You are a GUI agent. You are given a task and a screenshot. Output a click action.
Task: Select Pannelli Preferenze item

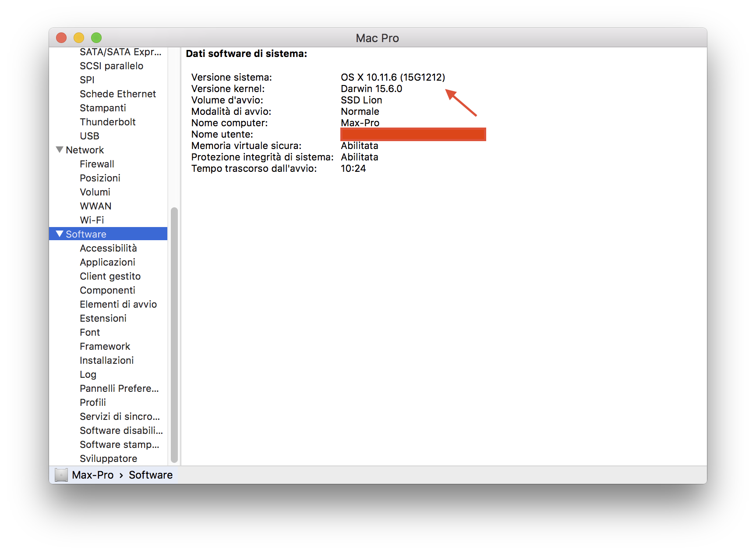tap(119, 388)
